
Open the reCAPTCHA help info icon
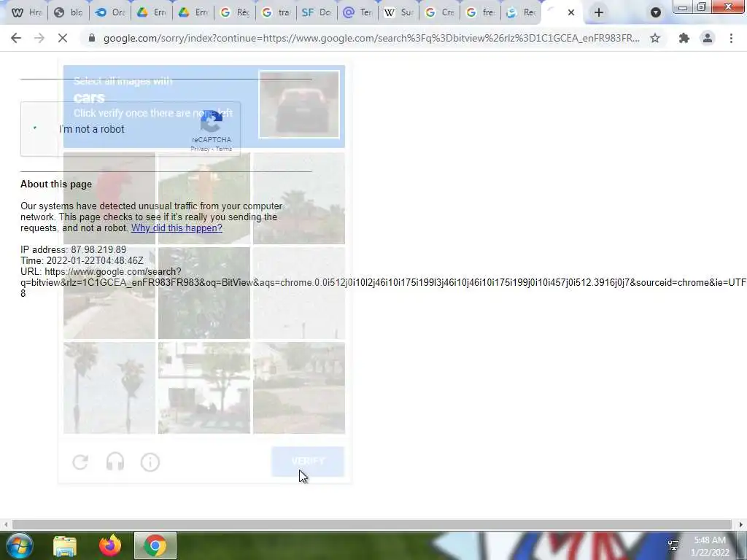pyautogui.click(x=150, y=462)
